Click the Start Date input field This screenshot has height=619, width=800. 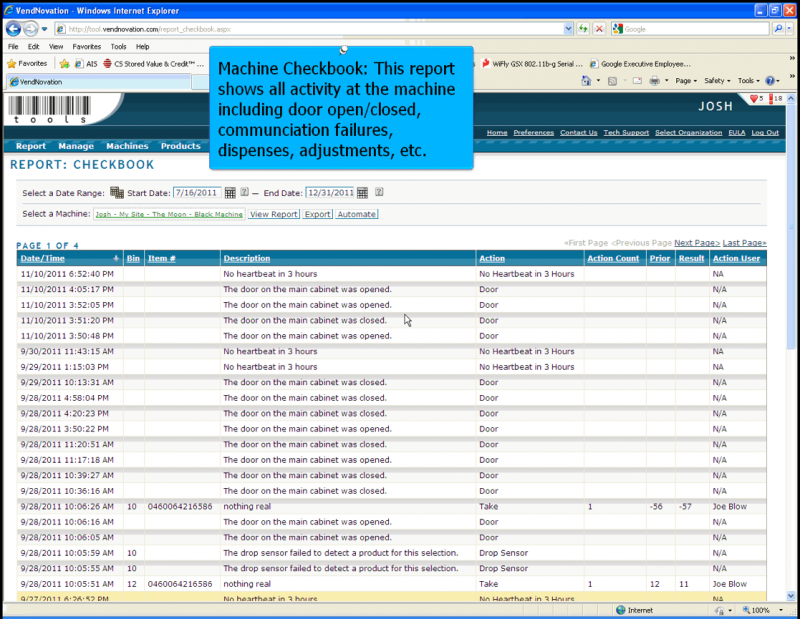(197, 193)
